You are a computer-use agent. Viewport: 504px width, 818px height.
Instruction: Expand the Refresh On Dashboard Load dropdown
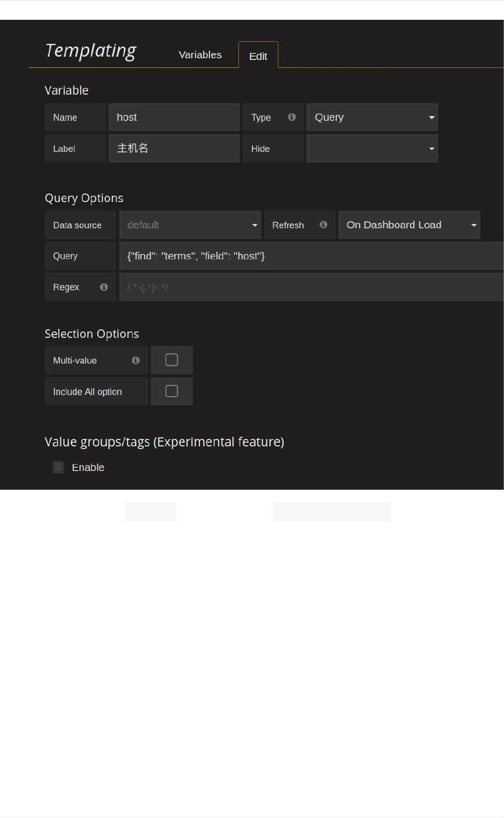409,225
